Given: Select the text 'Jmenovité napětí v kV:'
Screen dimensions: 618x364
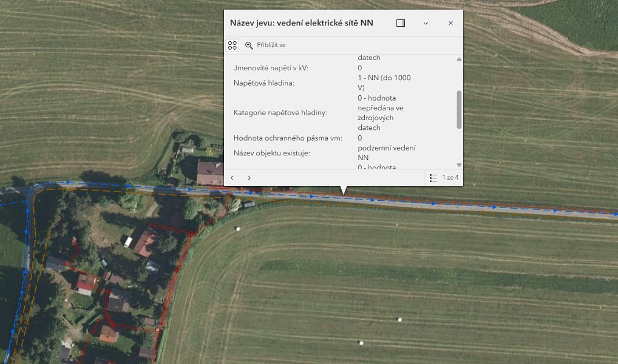Looking at the screenshot, I should coord(271,68).
